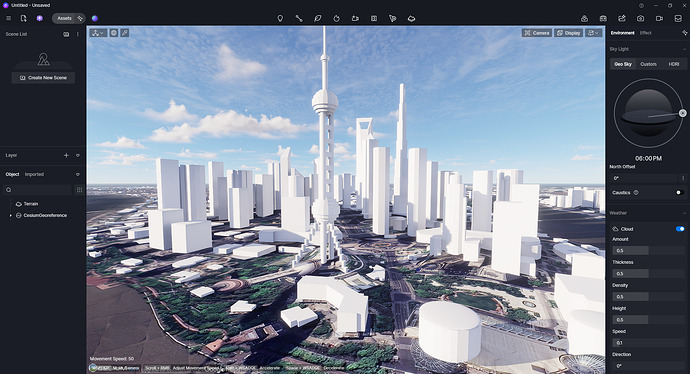This screenshot has width=690, height=374.
Task: Click the share export icon
Action: [622, 18]
